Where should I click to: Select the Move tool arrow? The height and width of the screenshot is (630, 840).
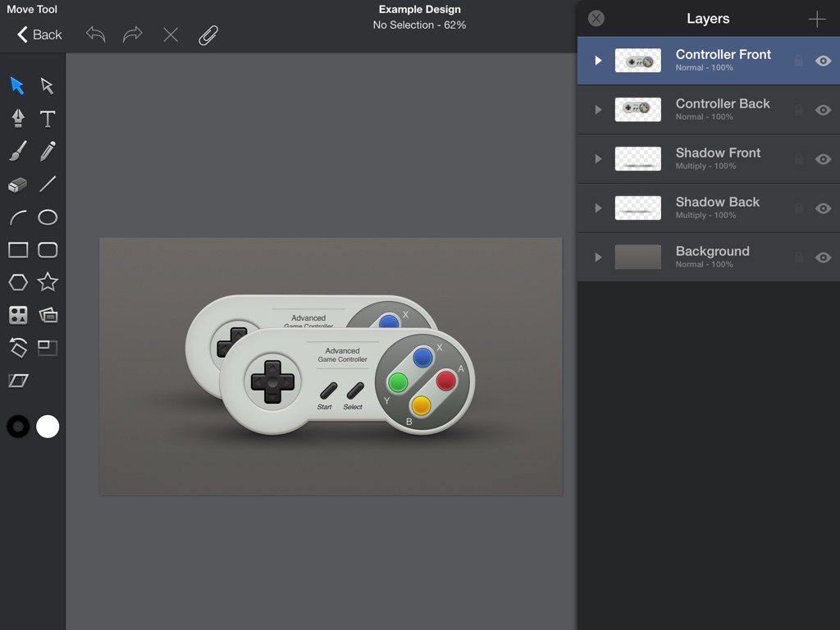point(17,85)
